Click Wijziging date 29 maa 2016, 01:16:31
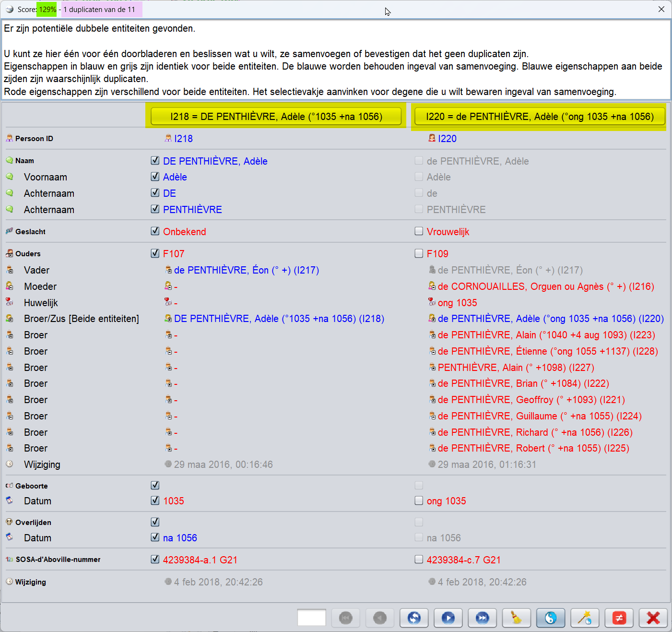This screenshot has width=672, height=632. point(487,465)
